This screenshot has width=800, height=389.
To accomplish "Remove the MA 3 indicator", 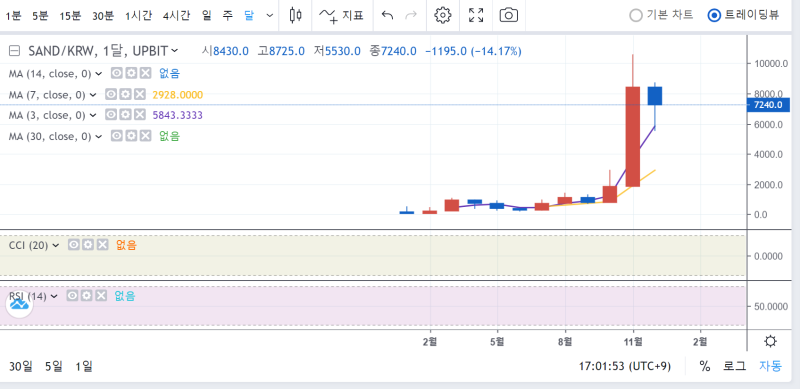I will pos(139,115).
